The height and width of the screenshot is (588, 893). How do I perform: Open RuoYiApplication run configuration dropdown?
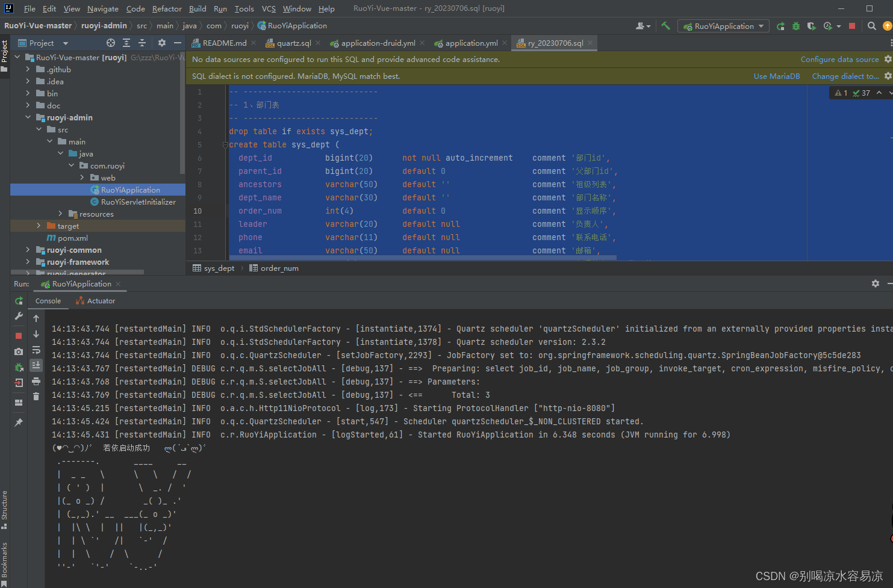click(723, 26)
